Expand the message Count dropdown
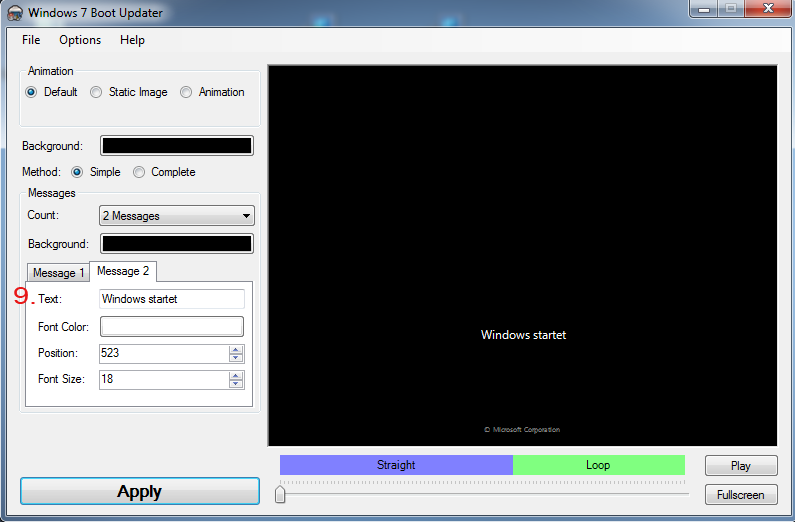The height and width of the screenshot is (522, 795). click(177, 216)
